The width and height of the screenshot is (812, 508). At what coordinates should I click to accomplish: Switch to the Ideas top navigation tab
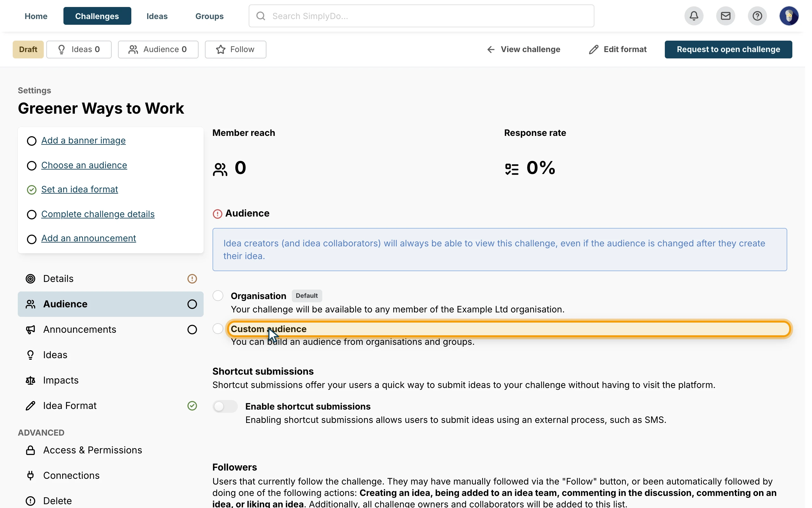(x=157, y=16)
